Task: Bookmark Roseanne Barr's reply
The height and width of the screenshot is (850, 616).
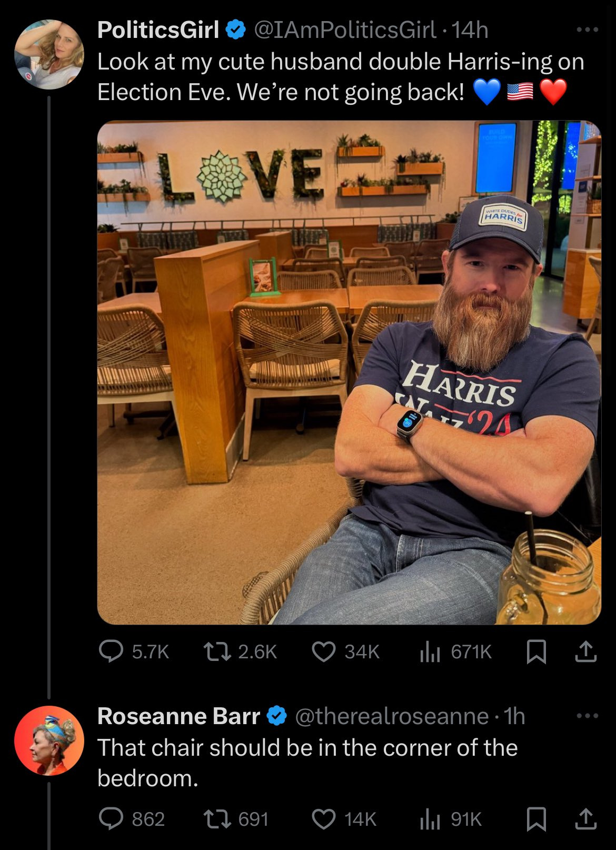Action: (x=536, y=819)
